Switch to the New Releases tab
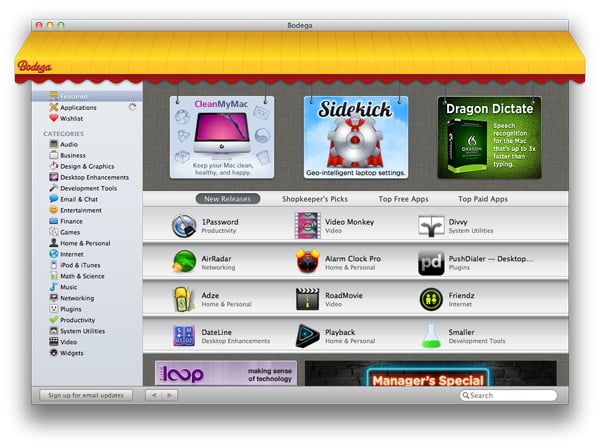The image size is (600, 448). point(227,199)
